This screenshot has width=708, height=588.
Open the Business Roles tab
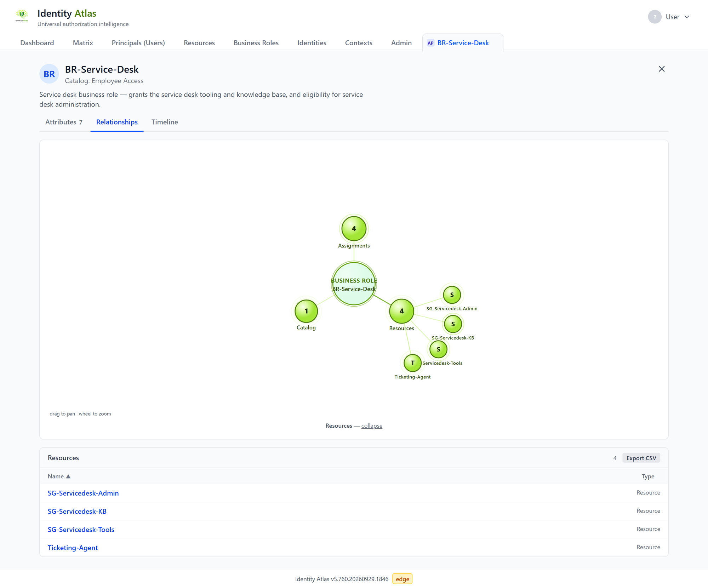[x=256, y=43]
